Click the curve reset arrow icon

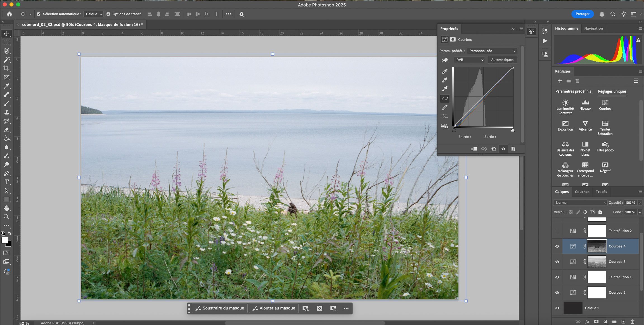(494, 149)
